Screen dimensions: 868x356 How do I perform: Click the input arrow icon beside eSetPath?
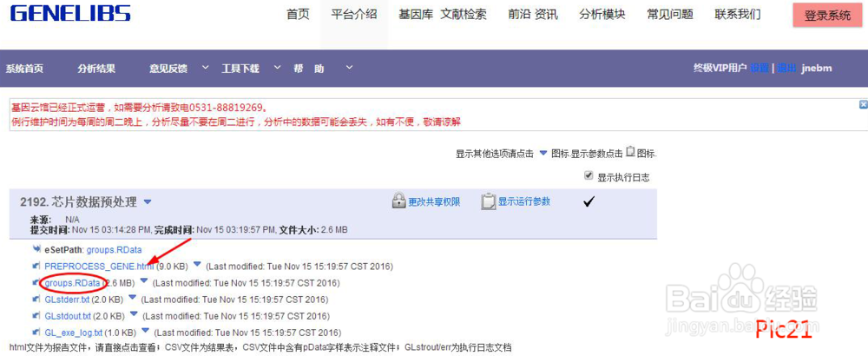pyautogui.click(x=37, y=250)
